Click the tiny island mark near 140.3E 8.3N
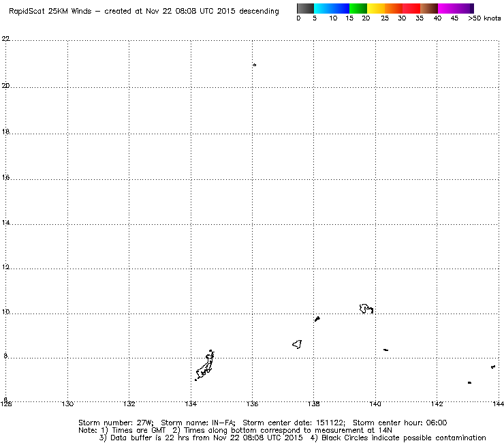Viewport: 504px width, 443px height. (x=386, y=350)
